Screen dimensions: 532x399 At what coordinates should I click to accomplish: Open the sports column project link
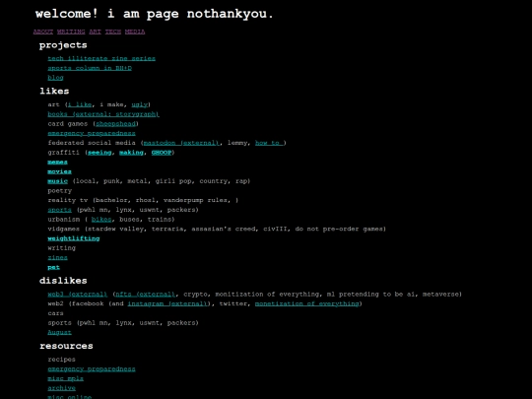tap(90, 68)
